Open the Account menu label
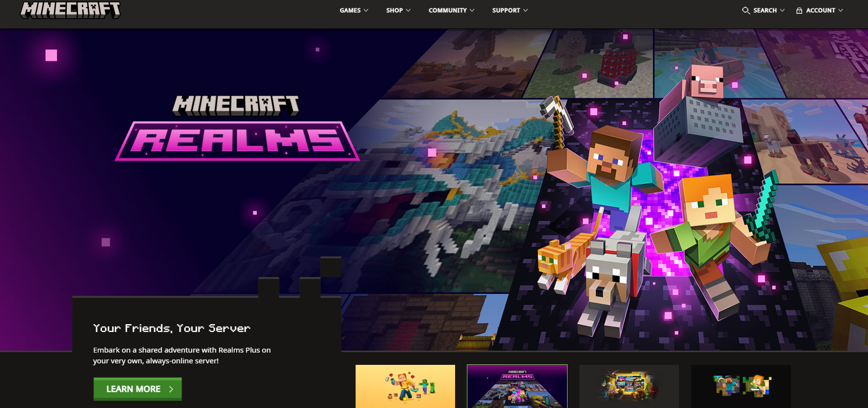 (x=820, y=10)
